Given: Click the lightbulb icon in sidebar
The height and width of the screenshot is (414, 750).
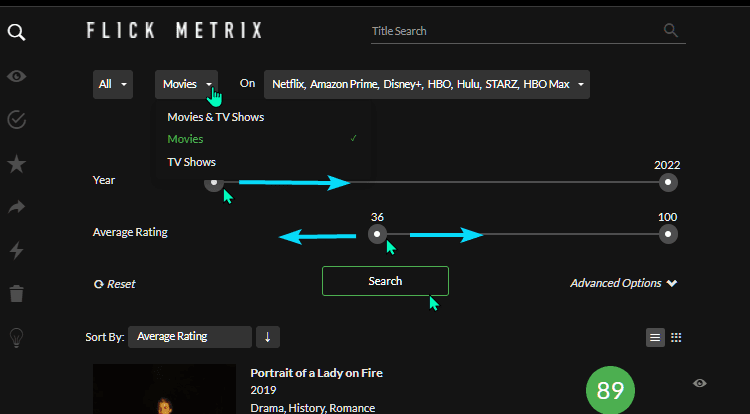Looking at the screenshot, I should pos(16,338).
